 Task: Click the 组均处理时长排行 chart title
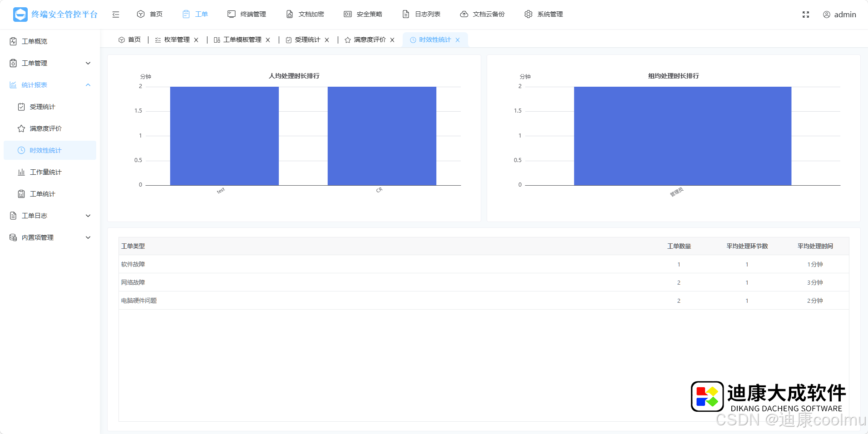[x=674, y=76]
